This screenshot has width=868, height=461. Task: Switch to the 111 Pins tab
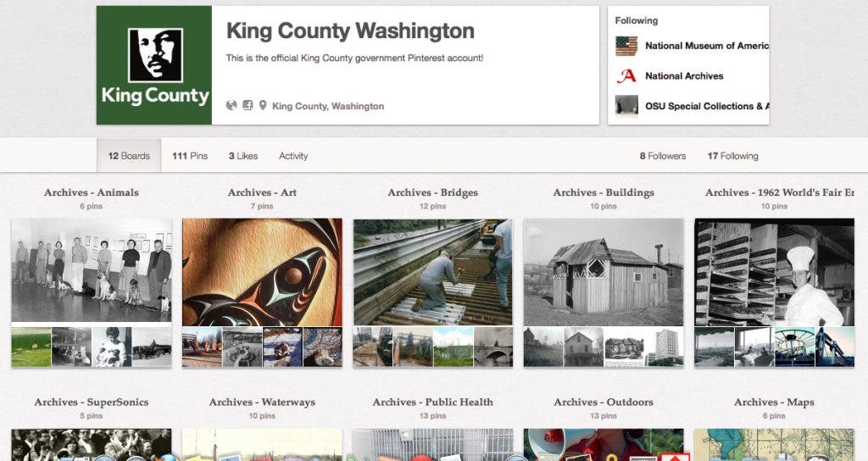[190, 156]
